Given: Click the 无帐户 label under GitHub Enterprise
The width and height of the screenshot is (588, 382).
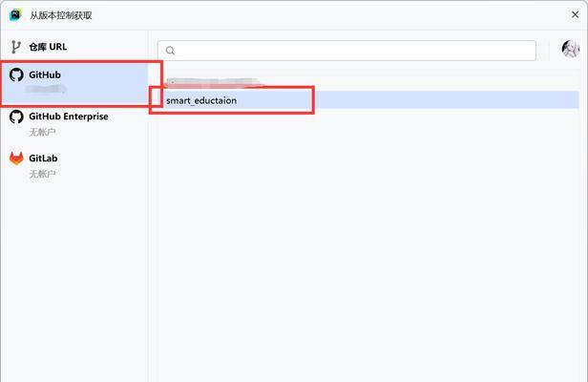Looking at the screenshot, I should tap(42, 132).
